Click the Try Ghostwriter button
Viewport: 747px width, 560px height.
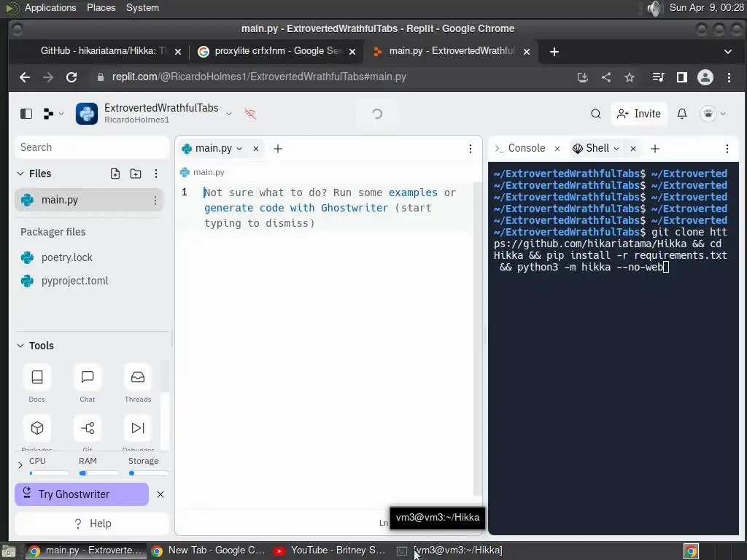[x=82, y=494]
